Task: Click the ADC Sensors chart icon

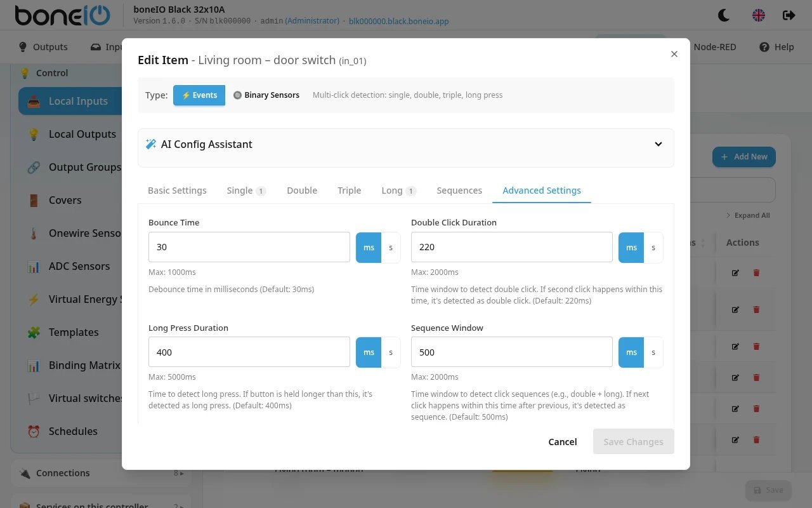Action: [34, 266]
